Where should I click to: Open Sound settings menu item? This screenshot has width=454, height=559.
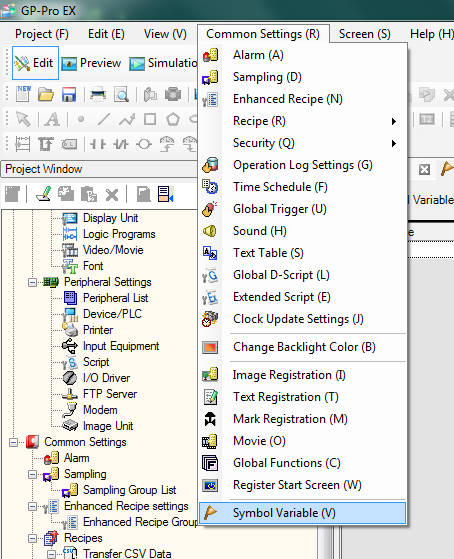click(302, 231)
